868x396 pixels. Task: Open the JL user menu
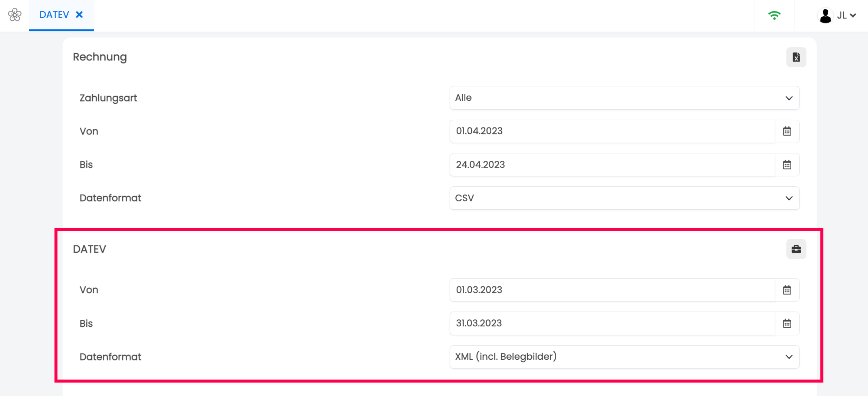[837, 15]
